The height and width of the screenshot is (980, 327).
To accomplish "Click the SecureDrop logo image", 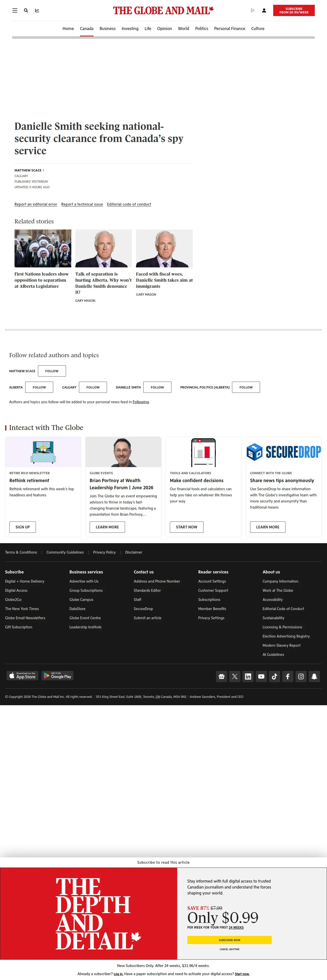I will (x=284, y=452).
